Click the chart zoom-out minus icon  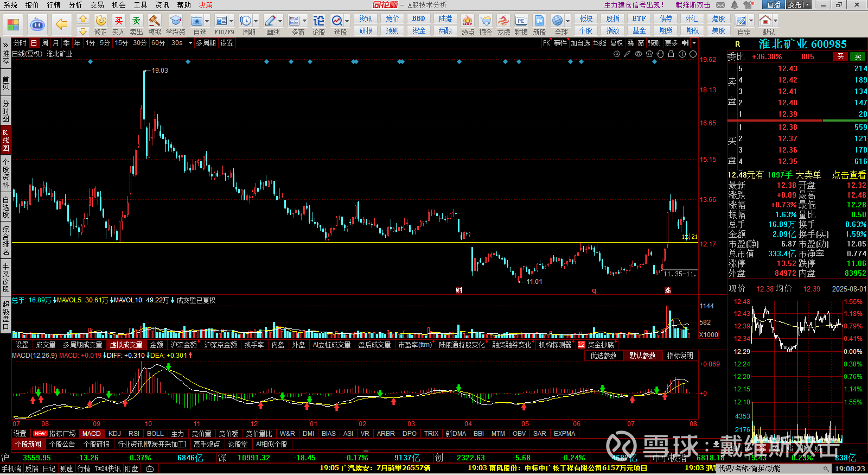(x=693, y=54)
